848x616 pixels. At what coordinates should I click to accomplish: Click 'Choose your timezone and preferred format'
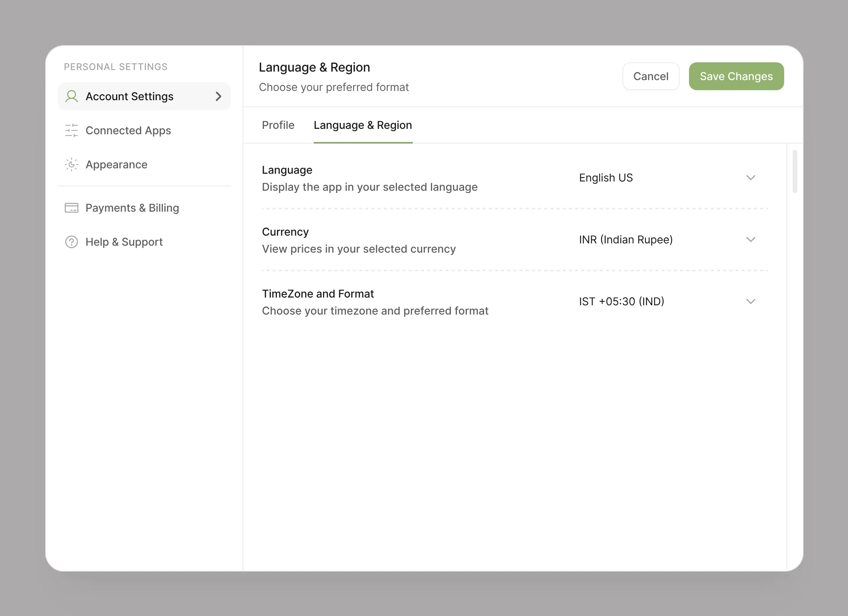(375, 311)
